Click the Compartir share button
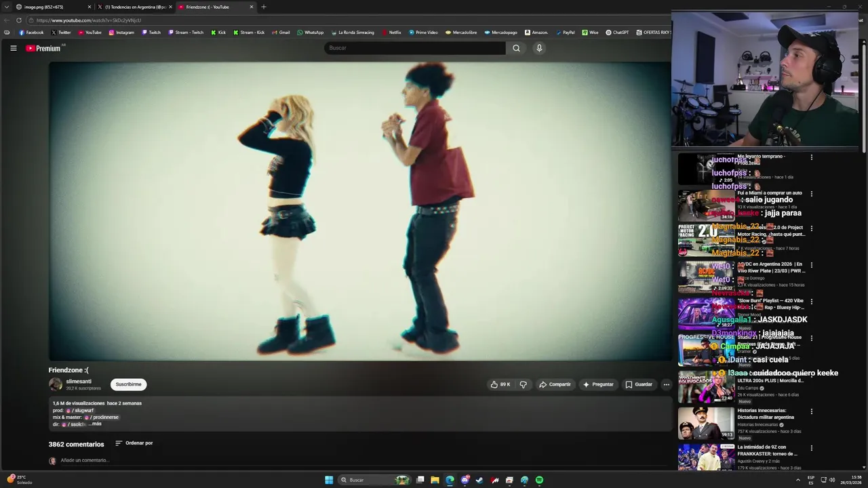Image resolution: width=868 pixels, height=488 pixels. 555,384
